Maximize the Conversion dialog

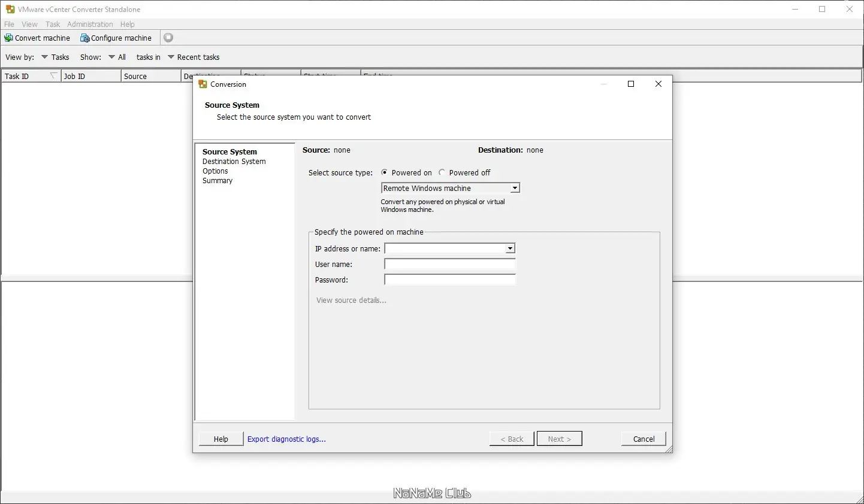(631, 84)
